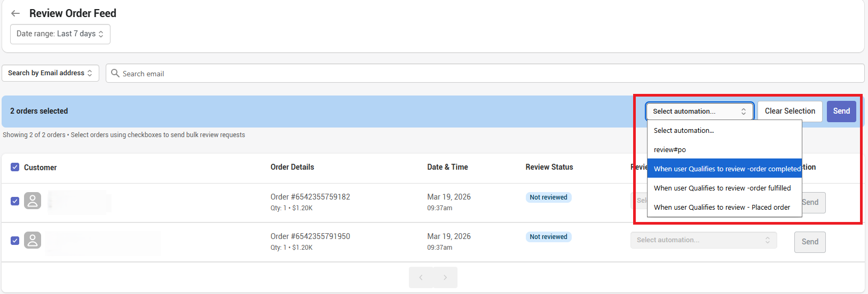
Task: Click Not reviewed badge for order #6542355791950
Action: [x=548, y=237]
